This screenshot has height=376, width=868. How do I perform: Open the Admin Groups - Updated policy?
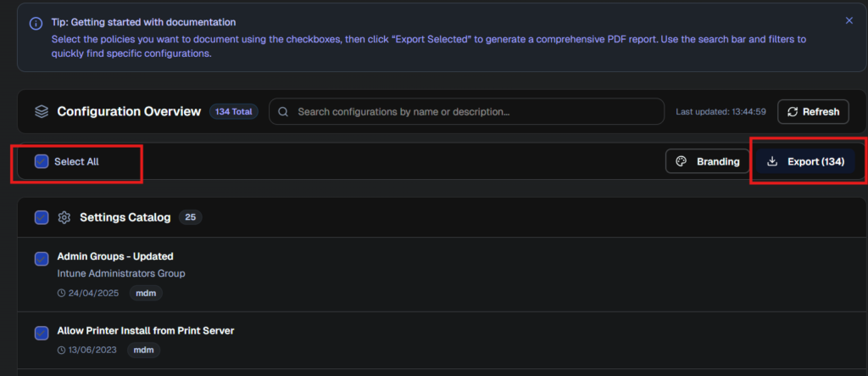115,256
